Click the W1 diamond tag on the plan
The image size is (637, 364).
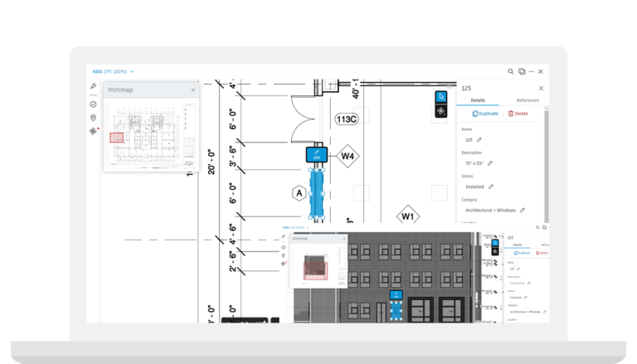coord(408,216)
